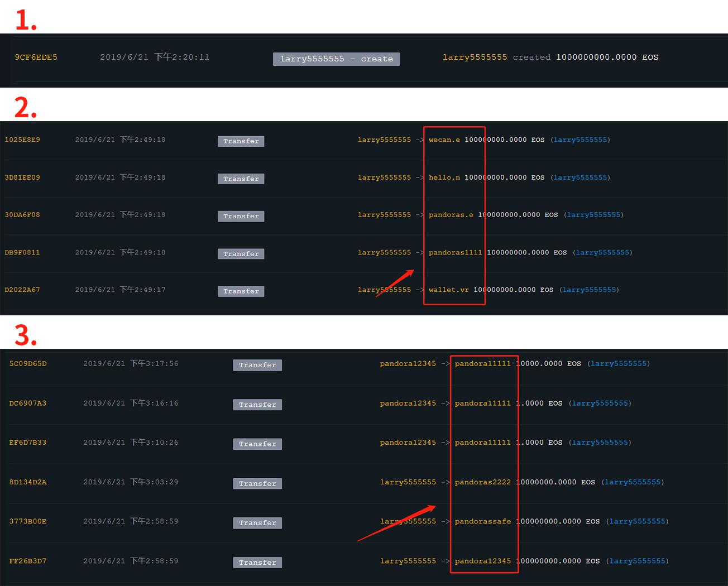Viewport: 728px width, 586px height.
Task: Open transaction hash 5C09D65D
Action: point(28,363)
